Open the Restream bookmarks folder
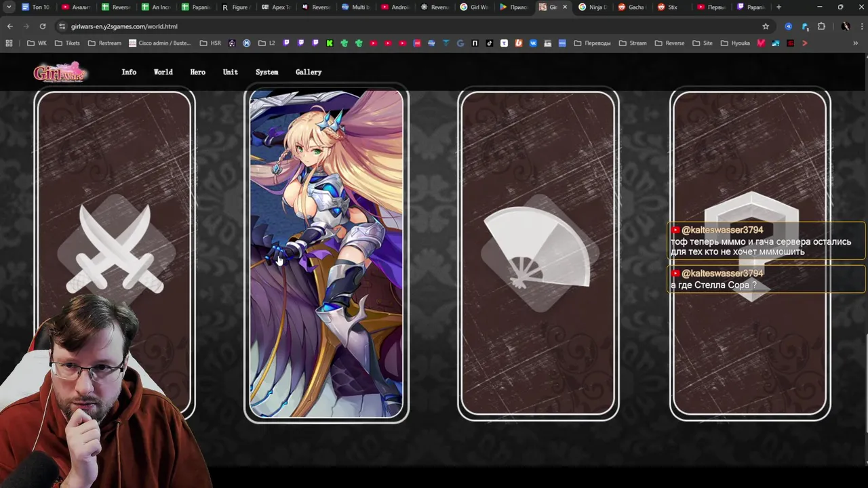The width and height of the screenshot is (868, 488). tap(104, 43)
